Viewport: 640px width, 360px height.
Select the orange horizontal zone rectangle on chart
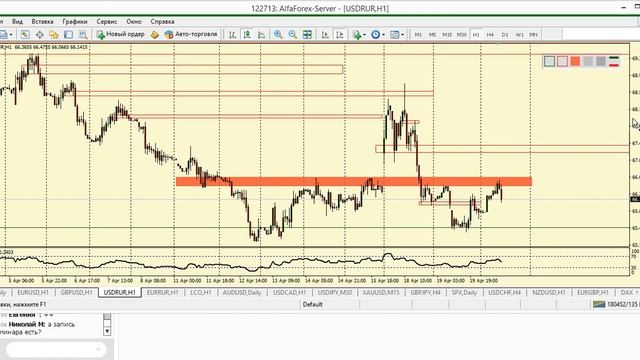click(353, 182)
